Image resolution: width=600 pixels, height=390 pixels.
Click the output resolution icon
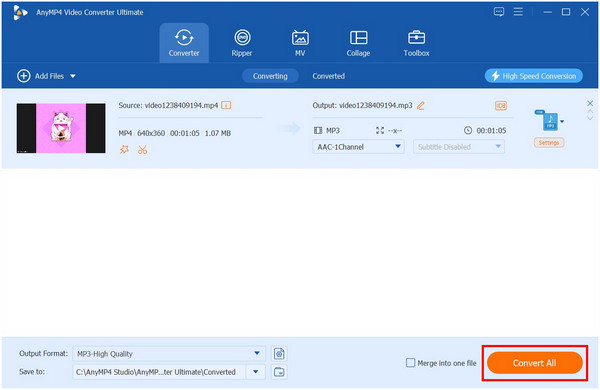coord(380,131)
